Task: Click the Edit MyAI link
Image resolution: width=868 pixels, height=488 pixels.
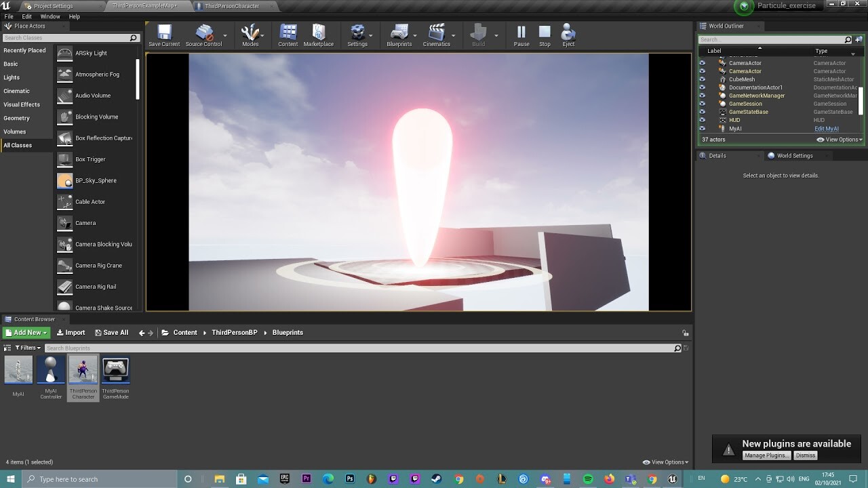Action: (x=826, y=128)
